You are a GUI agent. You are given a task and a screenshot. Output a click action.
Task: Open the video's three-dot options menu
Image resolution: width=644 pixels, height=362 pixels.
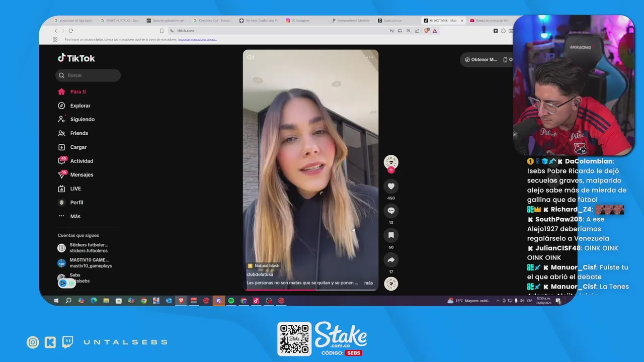click(x=370, y=57)
